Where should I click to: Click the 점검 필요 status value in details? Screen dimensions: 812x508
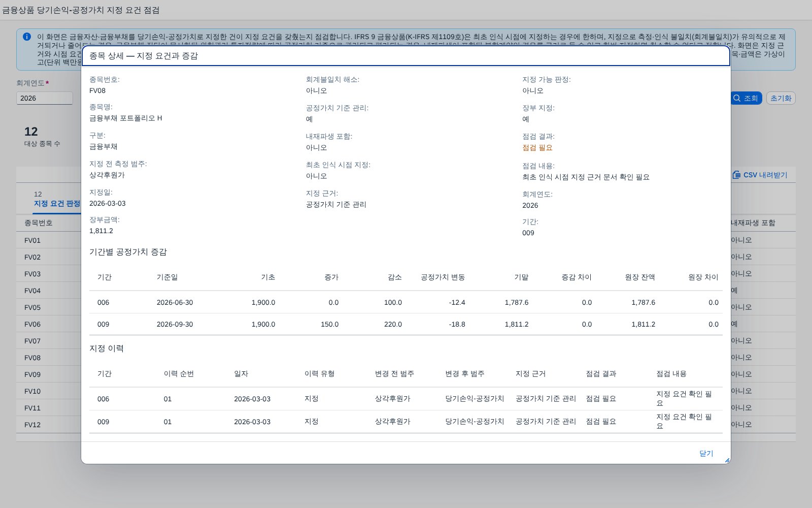[x=537, y=148]
